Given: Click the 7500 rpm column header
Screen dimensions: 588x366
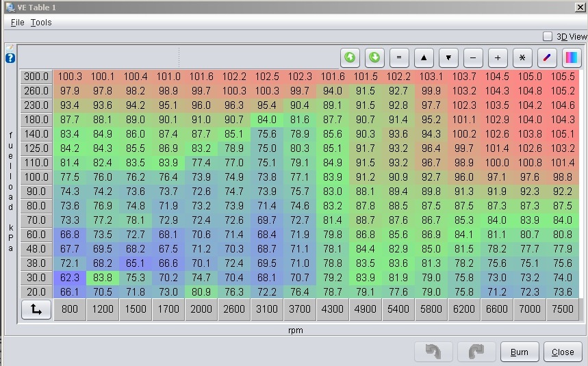Looking at the screenshot, I should [x=563, y=309].
